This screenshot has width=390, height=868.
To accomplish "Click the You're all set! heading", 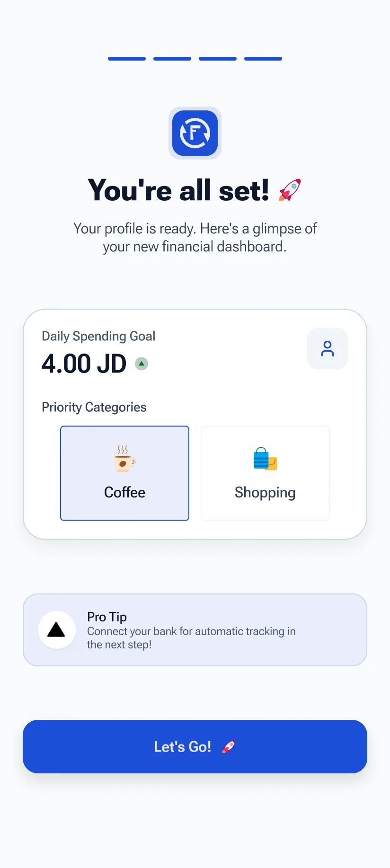I will point(178,190).
